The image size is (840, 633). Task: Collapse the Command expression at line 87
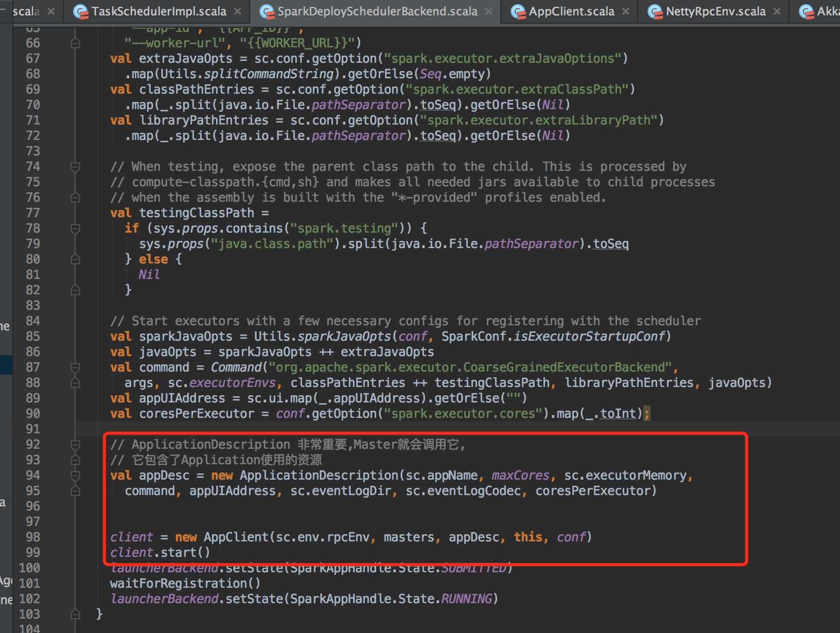pyautogui.click(x=75, y=367)
